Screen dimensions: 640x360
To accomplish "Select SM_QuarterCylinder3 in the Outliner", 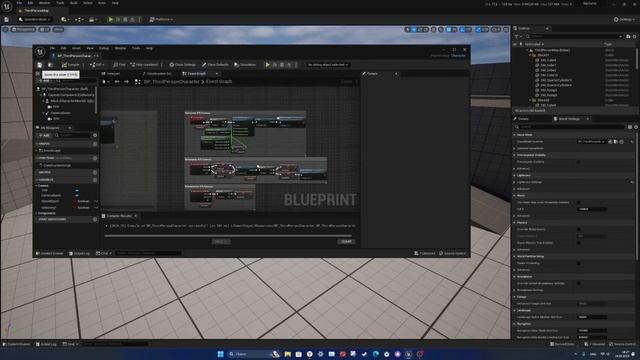I will [x=556, y=80].
